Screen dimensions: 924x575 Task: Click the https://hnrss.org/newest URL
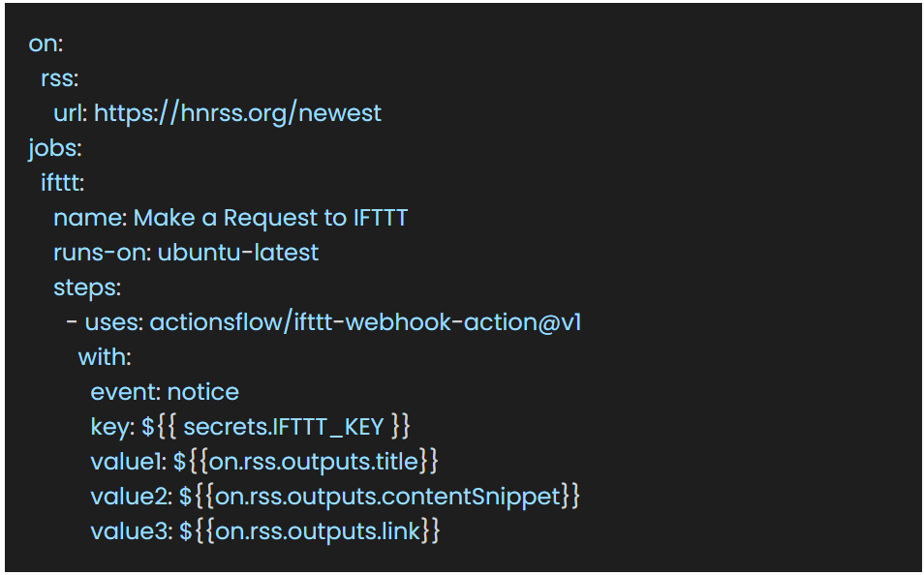237,113
